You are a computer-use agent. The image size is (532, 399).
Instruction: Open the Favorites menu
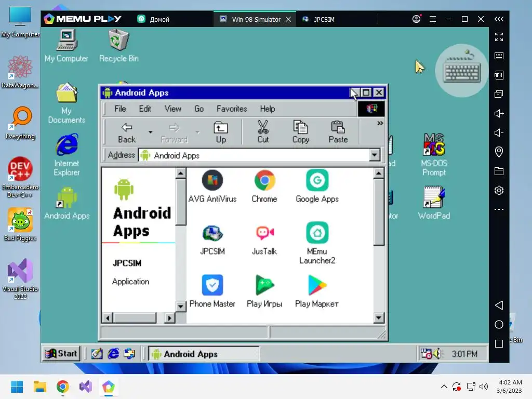point(232,109)
